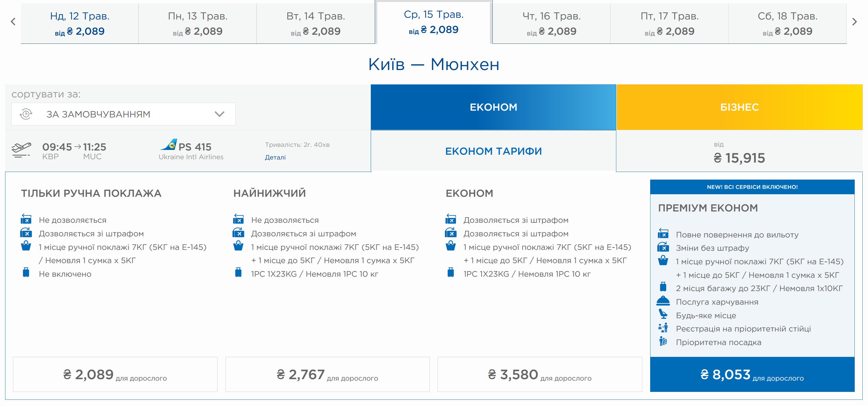The width and height of the screenshot is (868, 406).
Task: Choose the ₴ 2,089 hand luggage fare
Action: (115, 374)
